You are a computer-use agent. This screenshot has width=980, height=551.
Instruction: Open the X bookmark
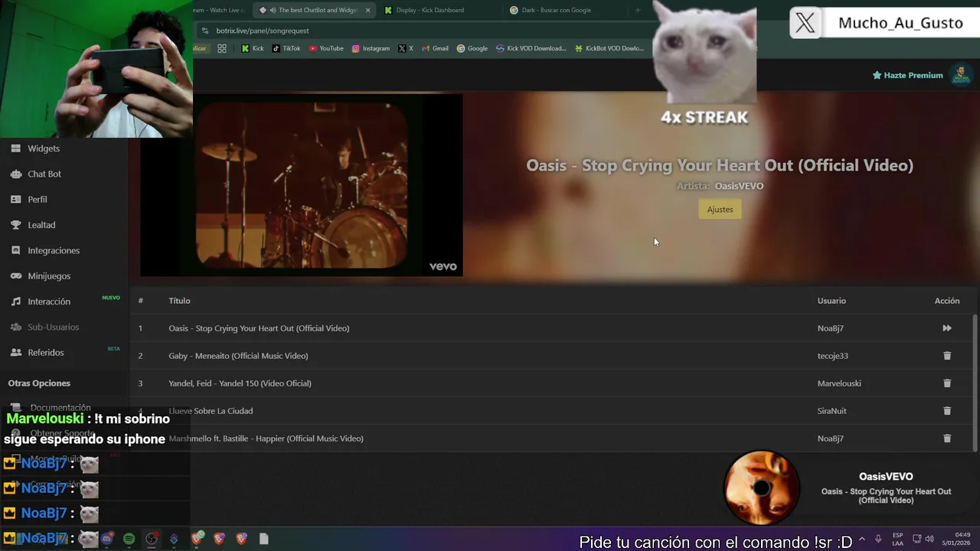point(406,48)
